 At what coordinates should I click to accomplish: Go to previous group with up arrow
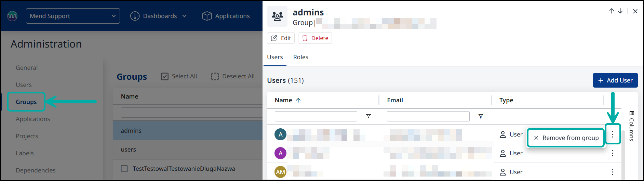(612, 11)
